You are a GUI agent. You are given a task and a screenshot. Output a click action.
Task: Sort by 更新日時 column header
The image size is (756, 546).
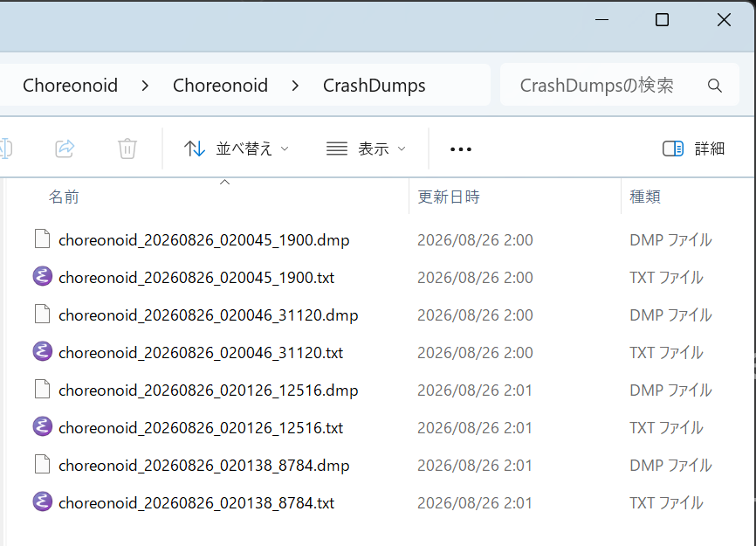pyautogui.click(x=449, y=197)
